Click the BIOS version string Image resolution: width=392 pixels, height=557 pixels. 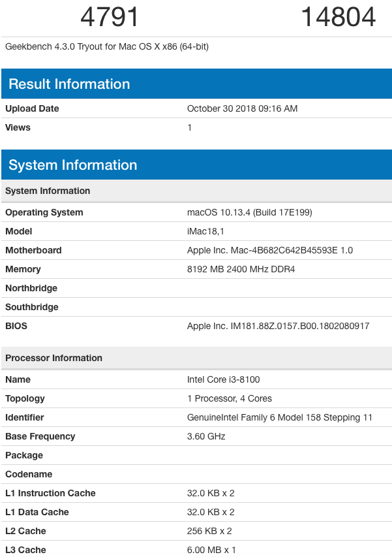[278, 326]
